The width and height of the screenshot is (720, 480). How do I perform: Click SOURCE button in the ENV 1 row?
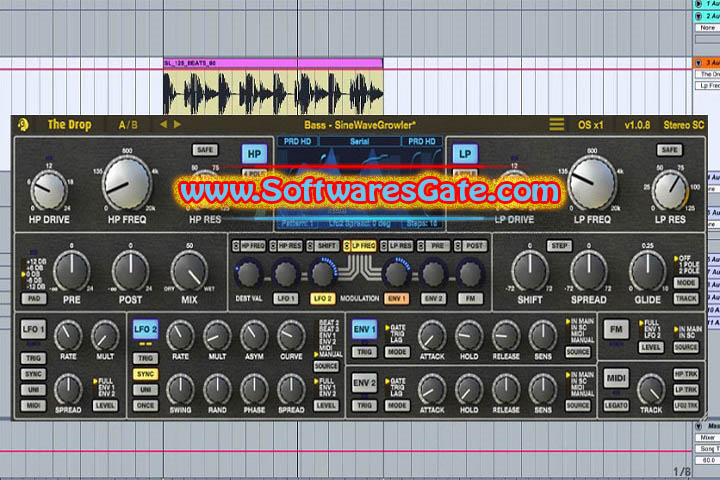[x=578, y=352]
